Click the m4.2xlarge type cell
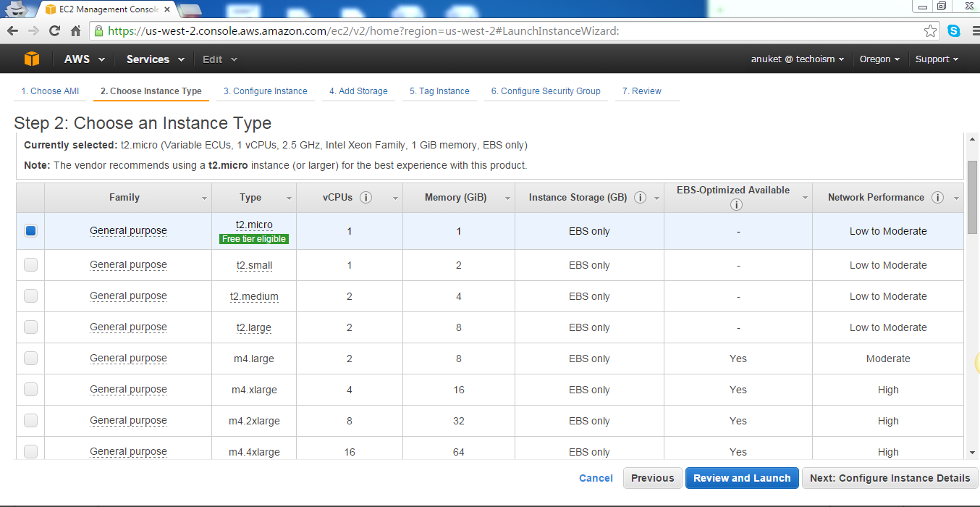The image size is (980, 507). tap(254, 421)
